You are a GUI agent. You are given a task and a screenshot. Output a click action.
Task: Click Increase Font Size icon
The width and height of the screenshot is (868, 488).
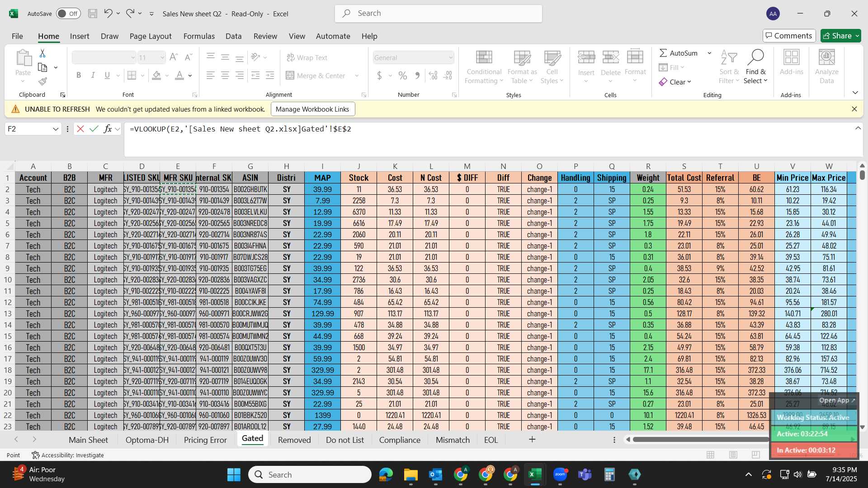pyautogui.click(x=173, y=57)
